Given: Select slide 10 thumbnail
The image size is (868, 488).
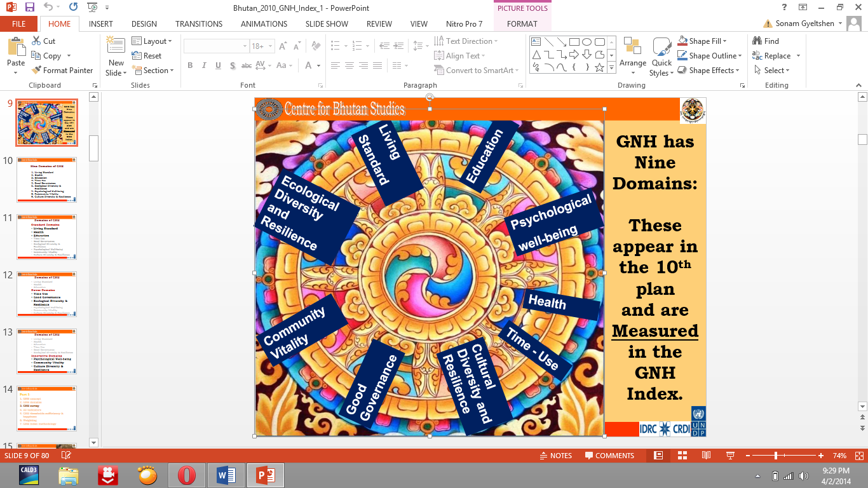Looking at the screenshot, I should click(x=47, y=180).
